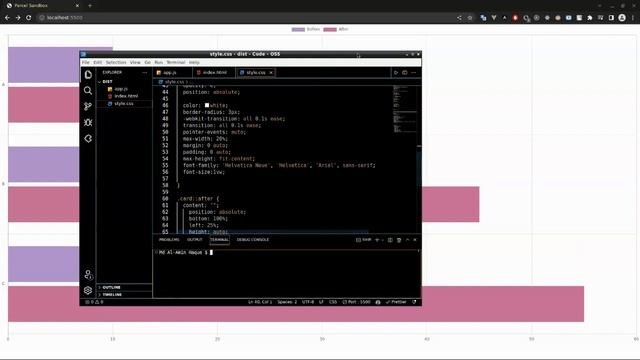Change the CSS language mode in status bar

click(333, 302)
